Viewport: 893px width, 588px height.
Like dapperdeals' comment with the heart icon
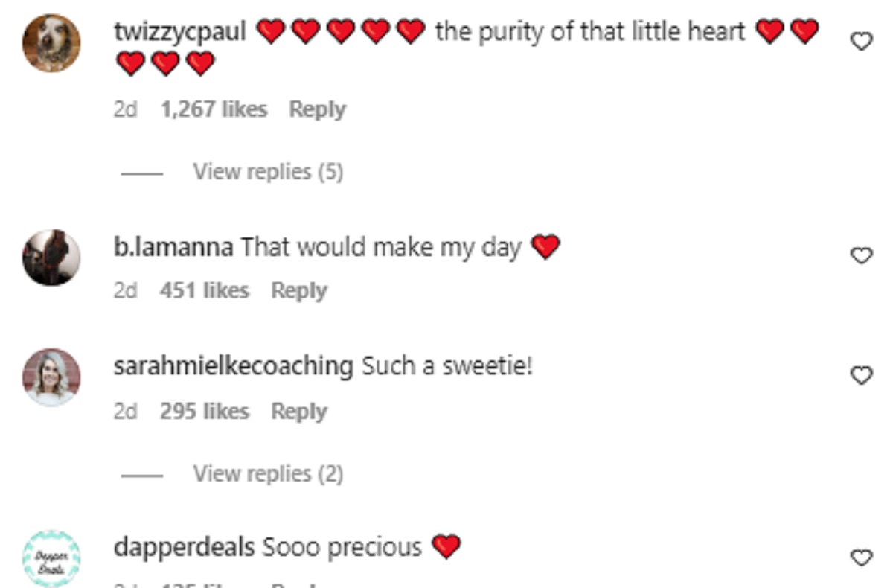click(x=861, y=557)
